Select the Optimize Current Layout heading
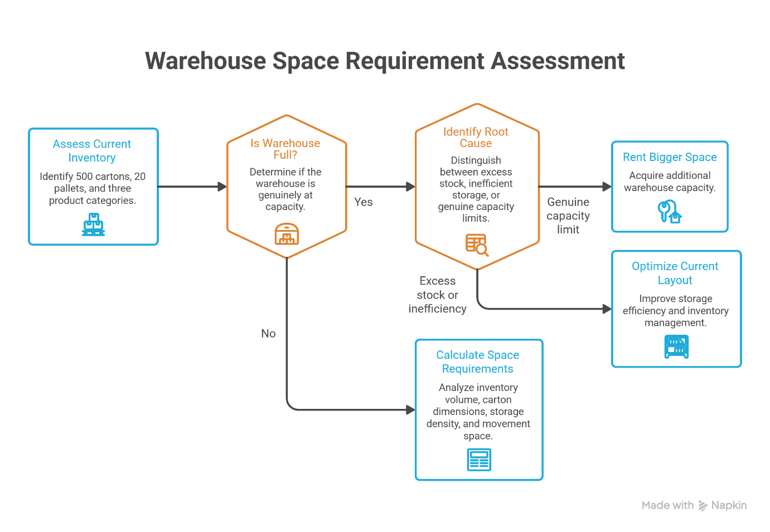 (675, 273)
